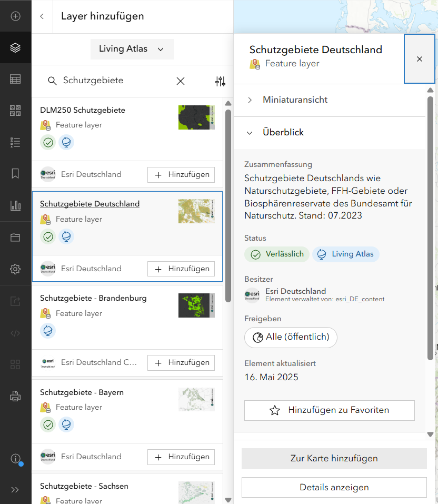Open the search filter options icon
The width and height of the screenshot is (438, 504).
pos(220,81)
